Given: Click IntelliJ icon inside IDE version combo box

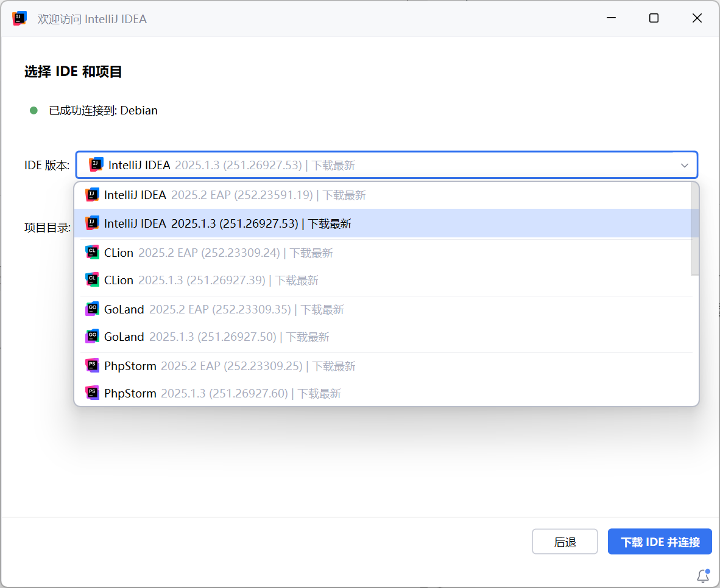Looking at the screenshot, I should [x=96, y=164].
